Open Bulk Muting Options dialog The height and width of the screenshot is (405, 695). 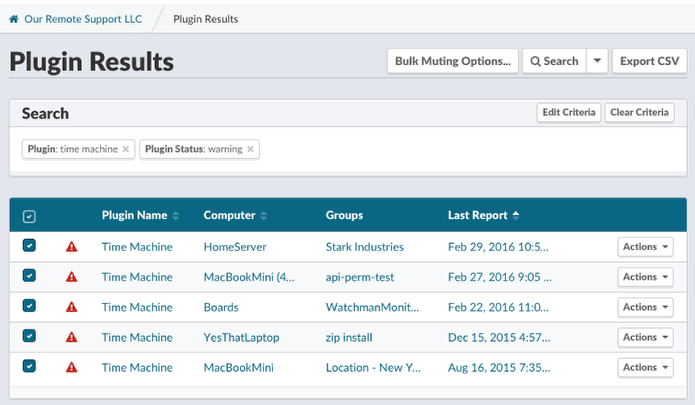pos(453,61)
